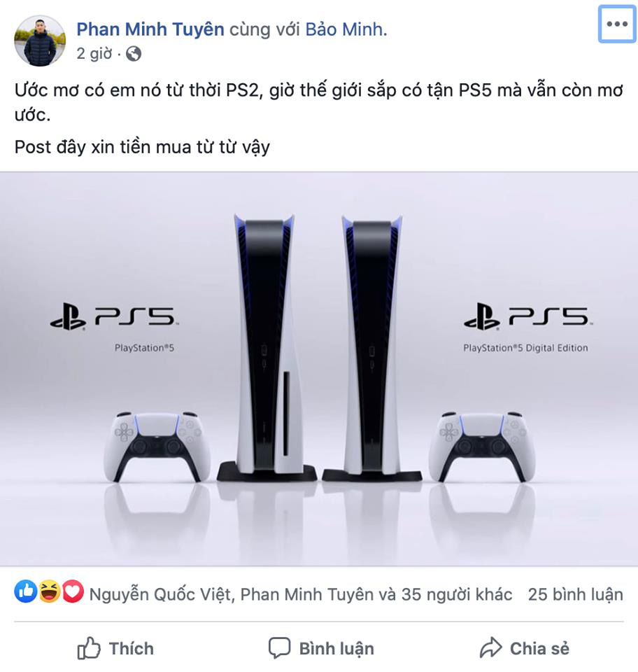Click the Chia sẻ share button
This screenshot has height=672, width=638.
pyautogui.click(x=525, y=648)
